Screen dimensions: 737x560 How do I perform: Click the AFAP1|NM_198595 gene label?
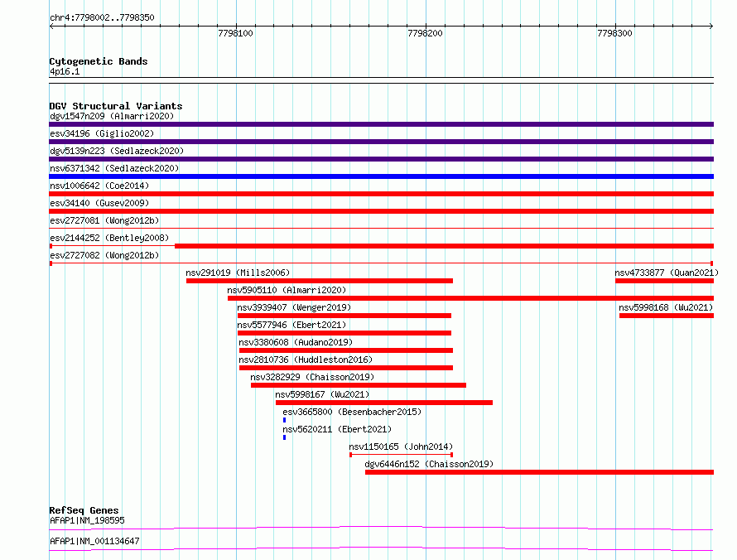(87, 520)
